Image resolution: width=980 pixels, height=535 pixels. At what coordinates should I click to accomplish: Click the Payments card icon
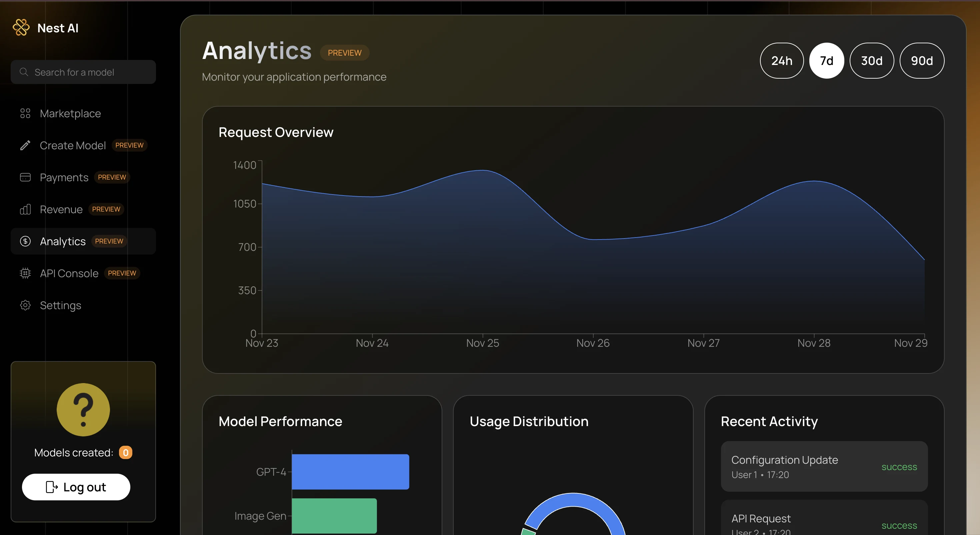pyautogui.click(x=25, y=177)
